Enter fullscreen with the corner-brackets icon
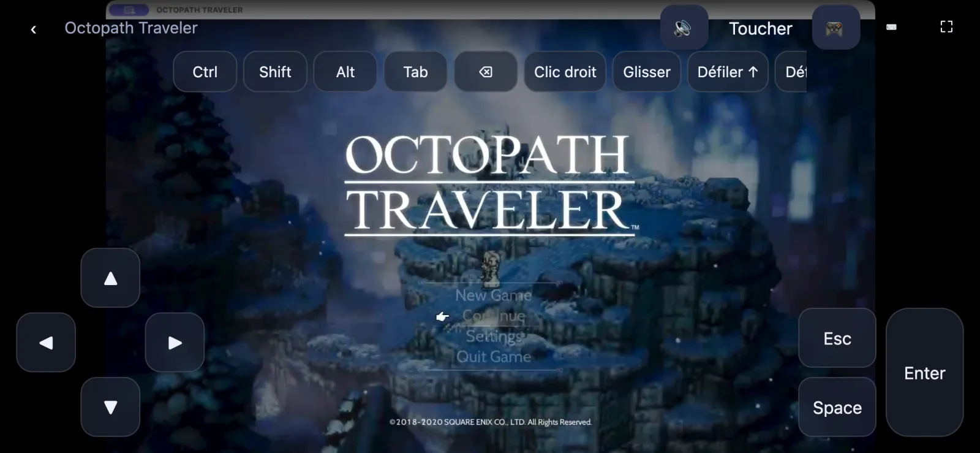The height and width of the screenshot is (453, 980). [946, 27]
